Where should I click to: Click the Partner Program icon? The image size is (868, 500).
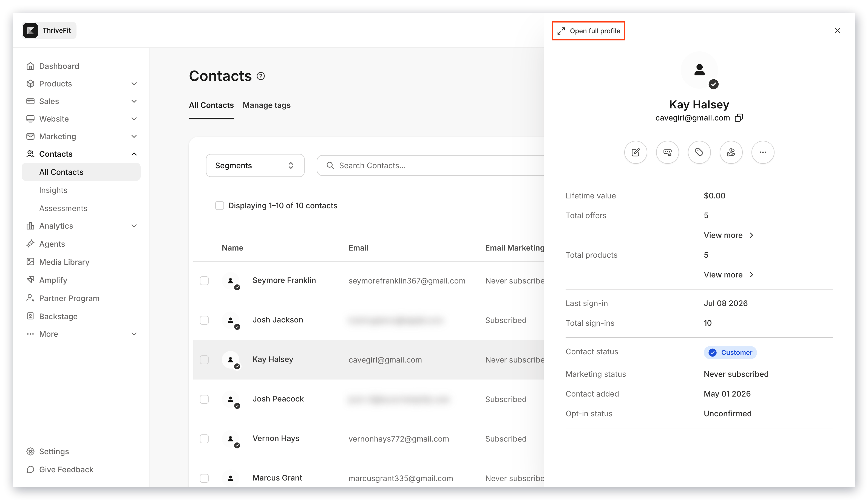pyautogui.click(x=30, y=298)
